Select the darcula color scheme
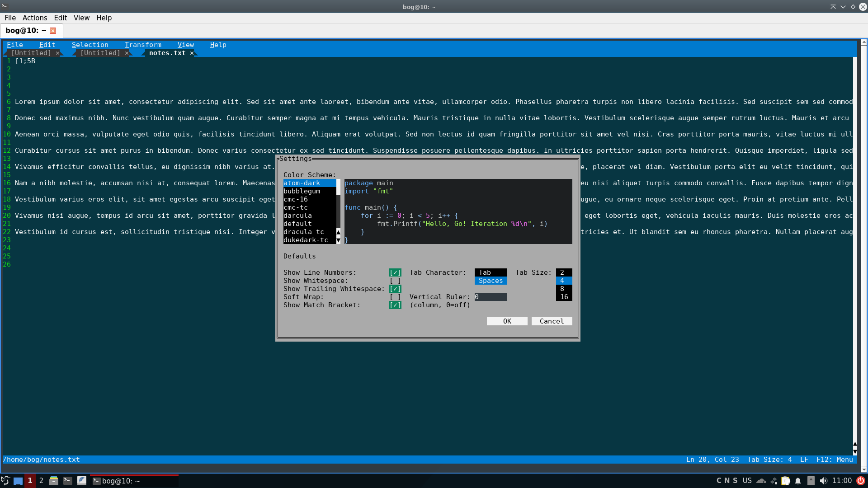The height and width of the screenshot is (488, 868). coord(310,216)
